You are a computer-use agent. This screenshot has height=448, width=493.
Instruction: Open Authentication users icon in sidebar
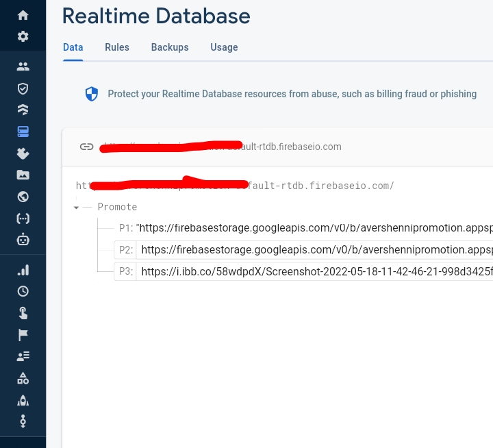(x=23, y=66)
